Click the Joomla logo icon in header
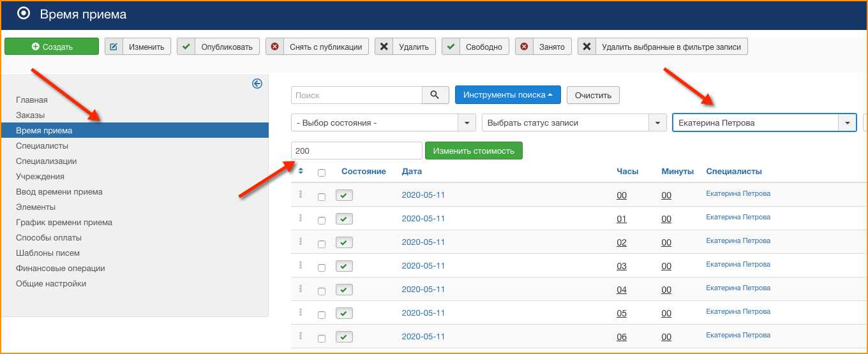The height and width of the screenshot is (354, 868). pyautogui.click(x=24, y=13)
